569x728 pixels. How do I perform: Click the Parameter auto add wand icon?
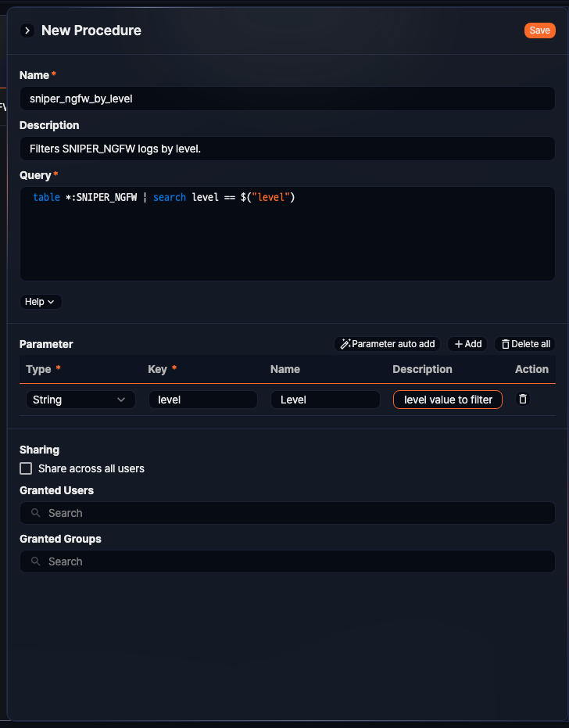345,344
